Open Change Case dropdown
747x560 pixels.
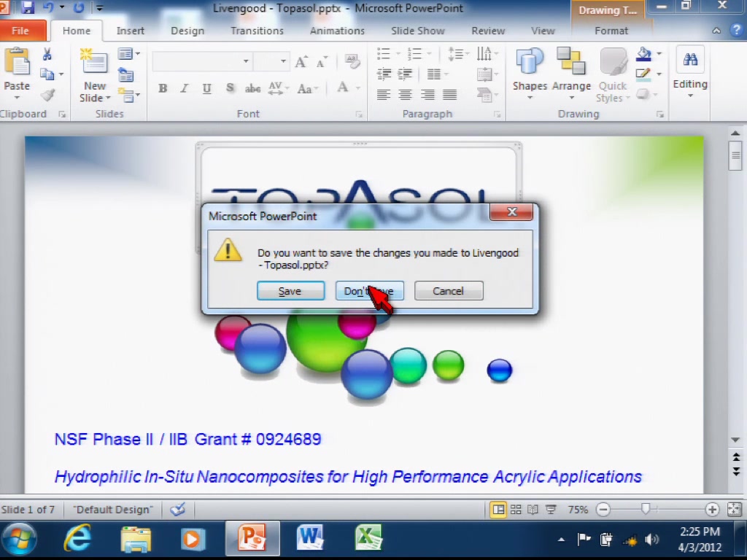click(307, 88)
